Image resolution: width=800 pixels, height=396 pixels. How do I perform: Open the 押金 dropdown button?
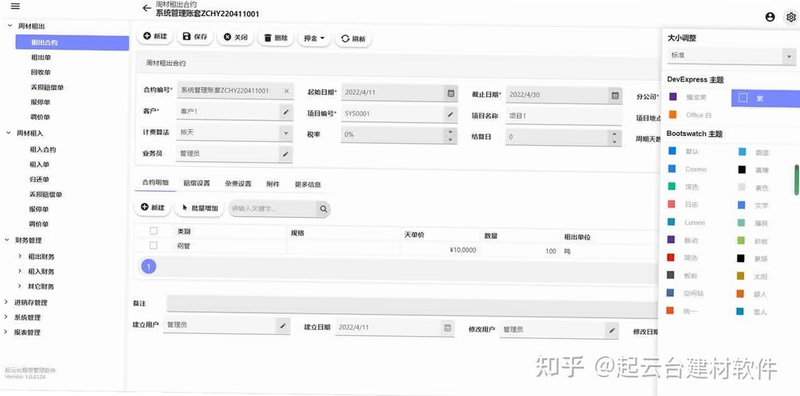314,38
